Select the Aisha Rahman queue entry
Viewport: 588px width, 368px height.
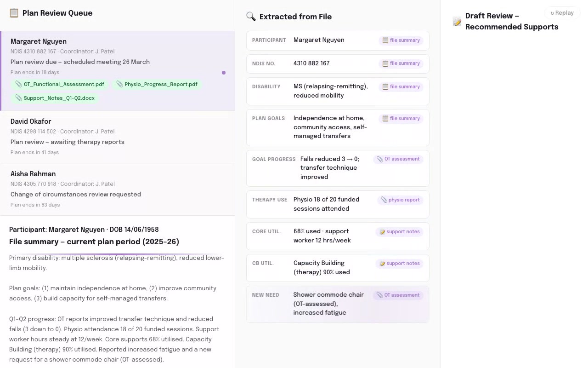tap(118, 189)
